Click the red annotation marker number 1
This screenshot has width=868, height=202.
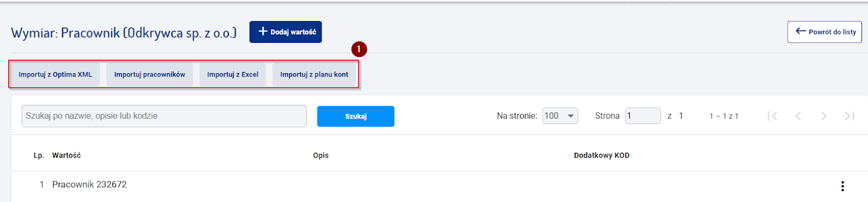[x=359, y=49]
